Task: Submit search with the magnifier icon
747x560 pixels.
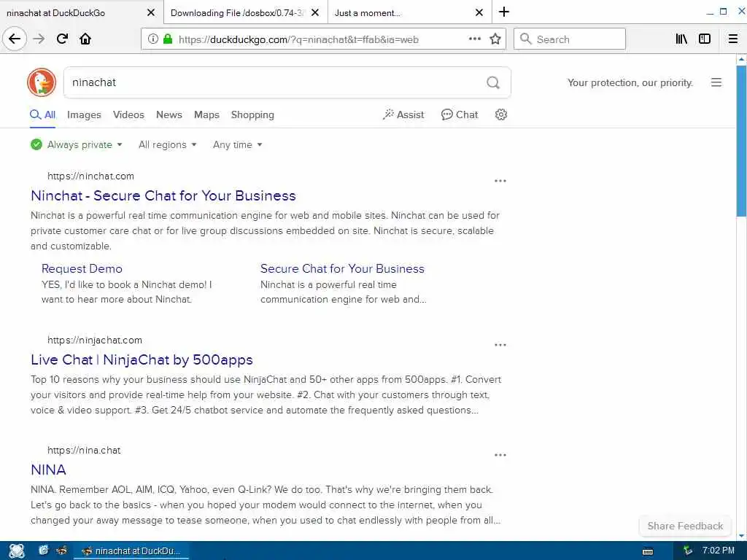Action: point(493,82)
